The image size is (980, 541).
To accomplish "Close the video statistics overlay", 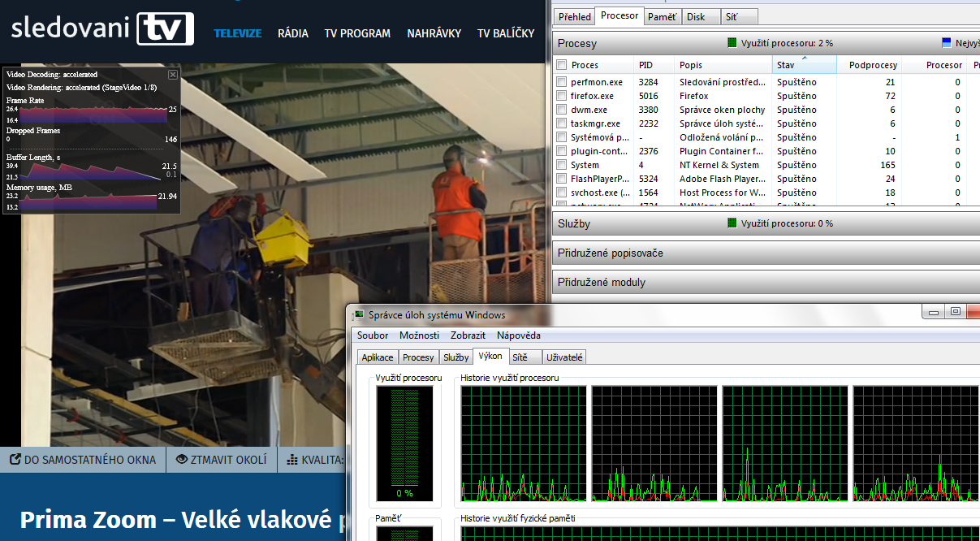I will (172, 75).
